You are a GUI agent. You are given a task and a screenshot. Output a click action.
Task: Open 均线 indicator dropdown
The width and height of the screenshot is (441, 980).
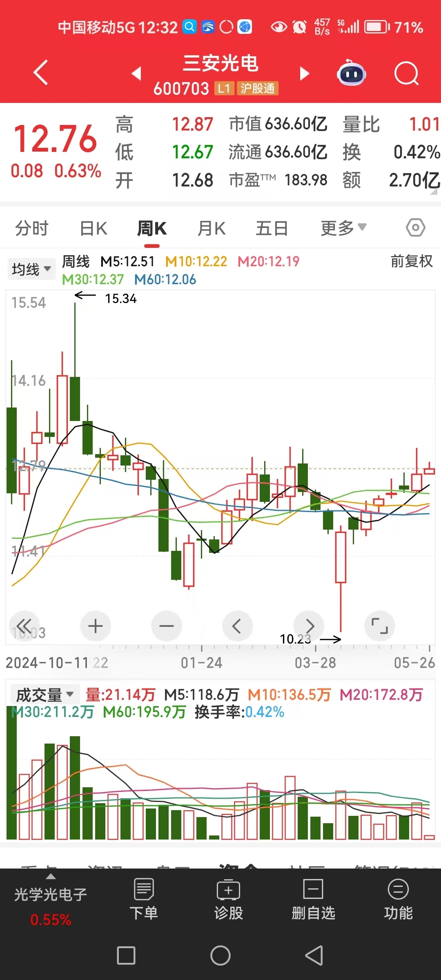[x=31, y=269]
